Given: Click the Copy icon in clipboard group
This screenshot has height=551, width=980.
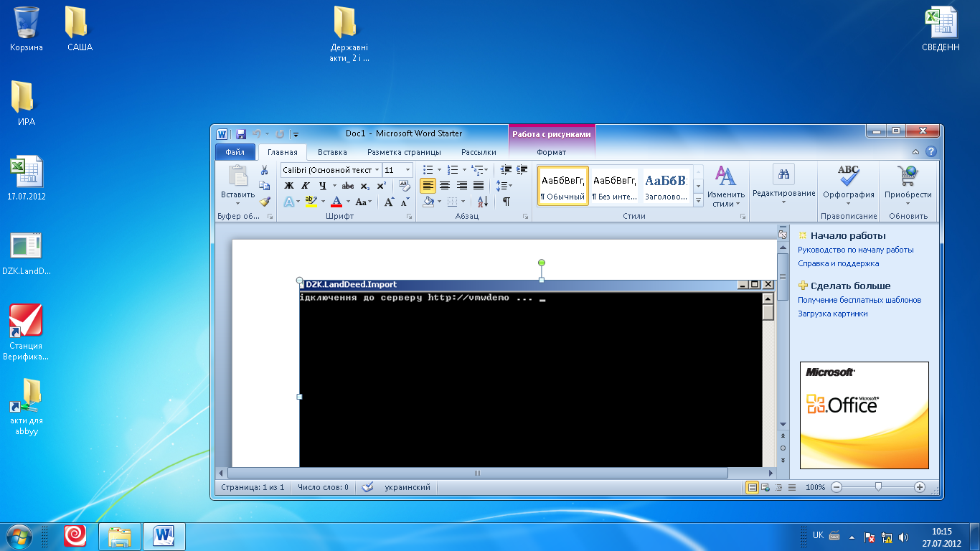Looking at the screenshot, I should pos(265,186).
